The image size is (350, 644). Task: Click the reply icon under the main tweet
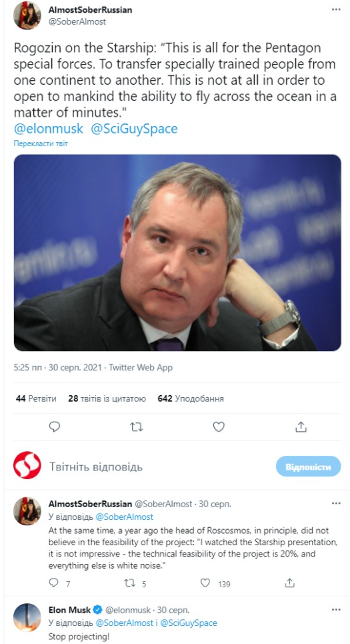(55, 426)
